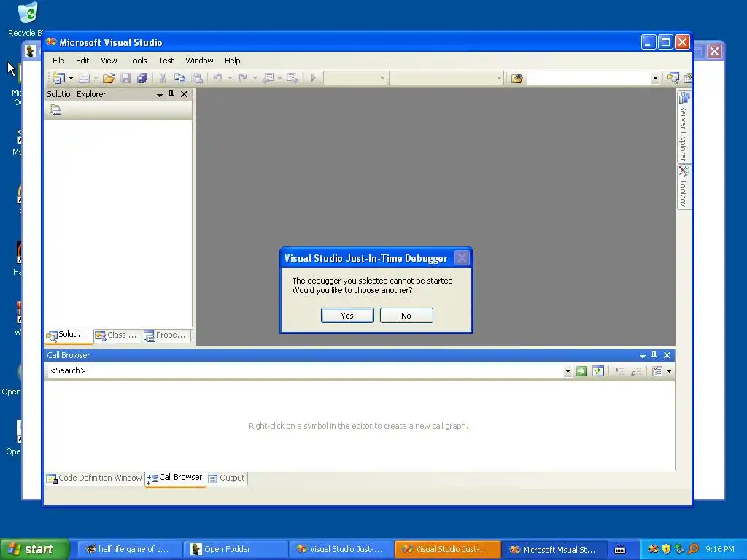Screen dimensions: 747x560
Task: Open the Test menu
Action: tap(166, 61)
